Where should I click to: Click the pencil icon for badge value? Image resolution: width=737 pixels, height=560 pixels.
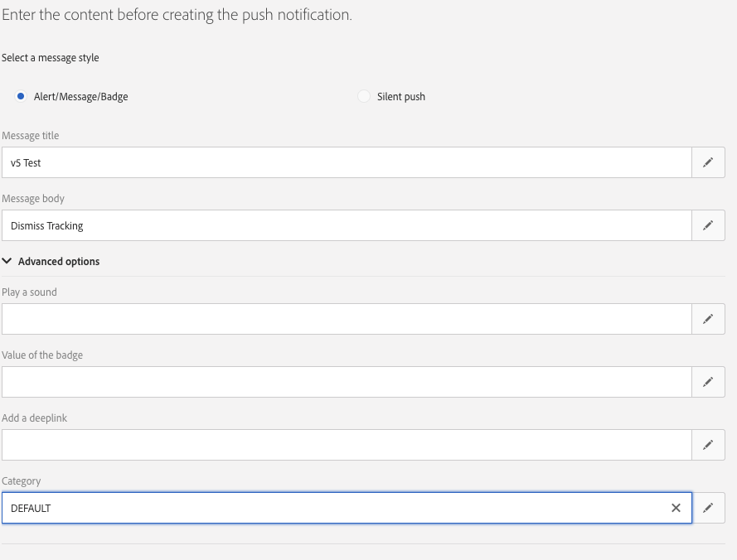click(708, 382)
